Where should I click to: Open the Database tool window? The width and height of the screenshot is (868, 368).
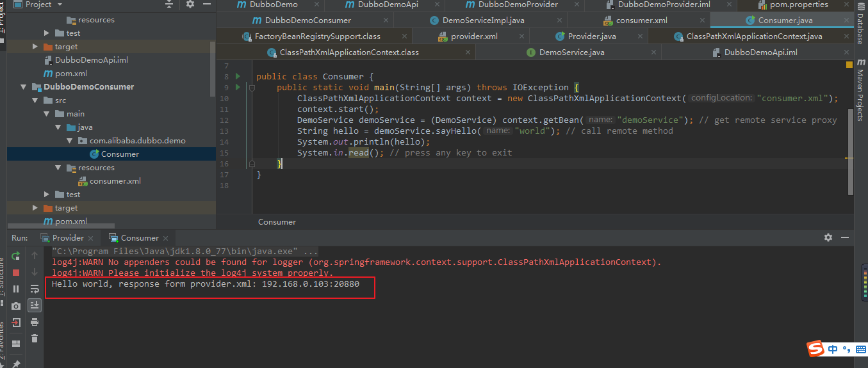click(861, 24)
